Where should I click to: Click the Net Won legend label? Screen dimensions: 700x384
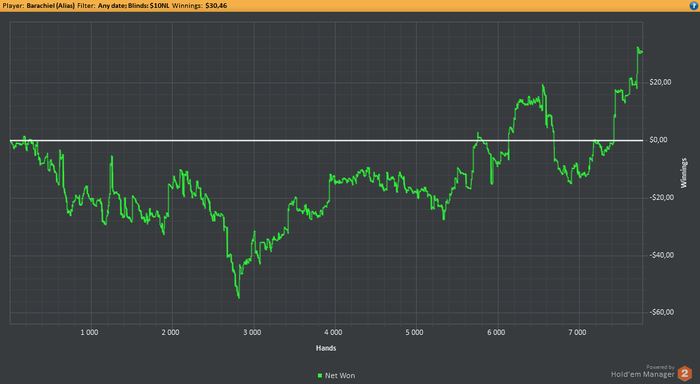tap(340, 376)
